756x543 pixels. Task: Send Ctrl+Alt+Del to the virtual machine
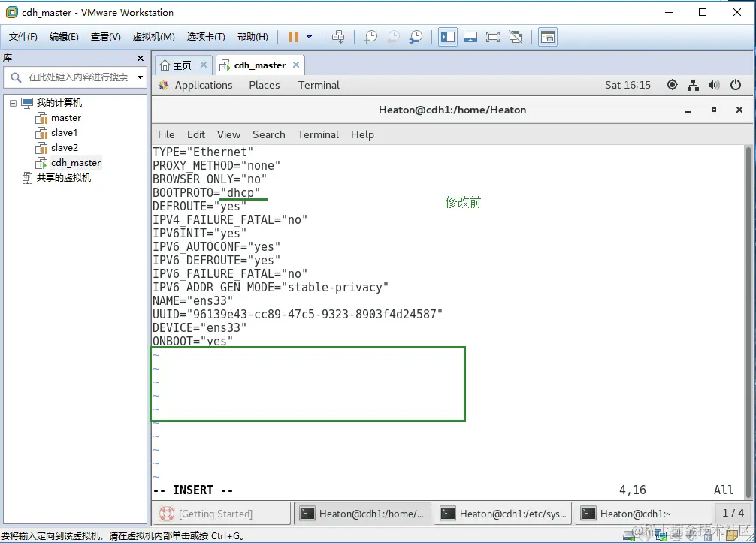tap(338, 37)
